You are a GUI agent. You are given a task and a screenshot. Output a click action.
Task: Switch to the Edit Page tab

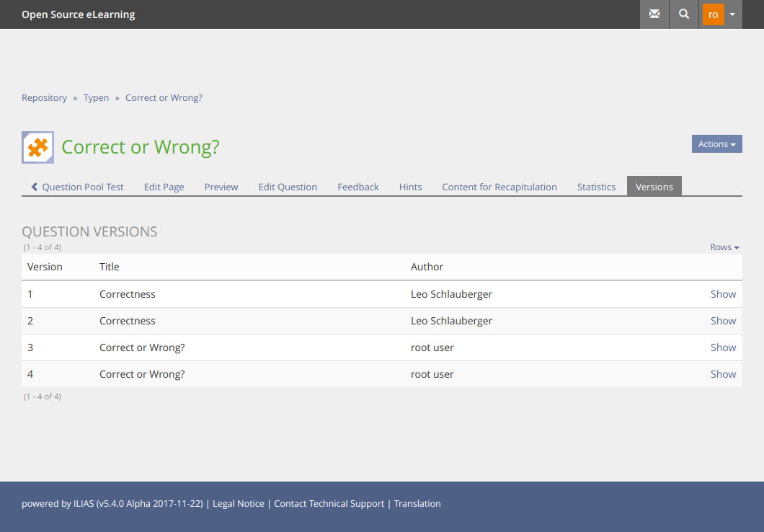(164, 187)
